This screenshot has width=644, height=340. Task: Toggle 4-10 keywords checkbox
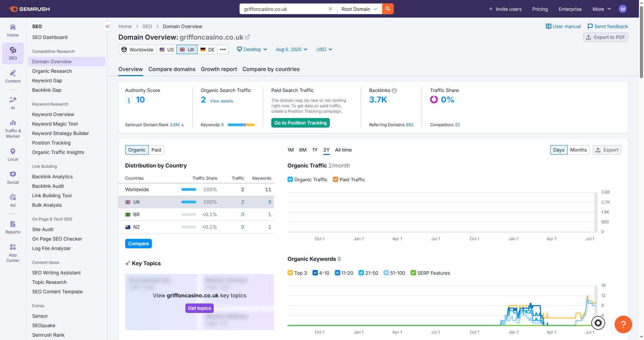pyautogui.click(x=315, y=273)
